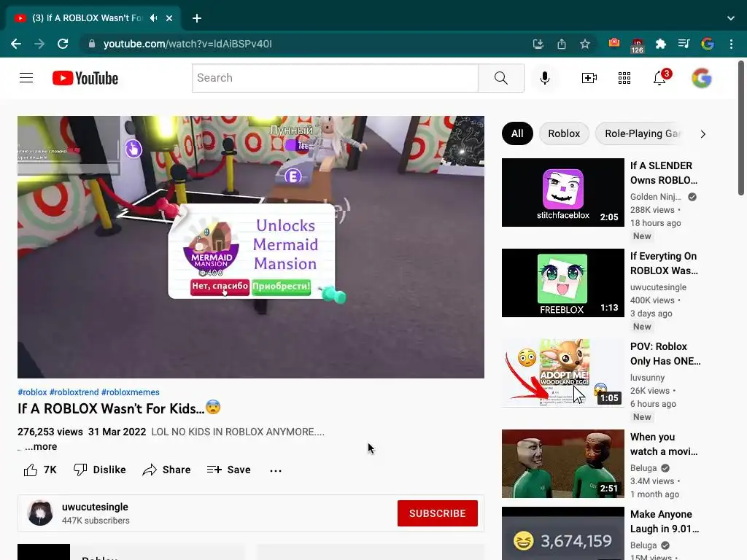Expand the tab search chevron

(x=731, y=18)
